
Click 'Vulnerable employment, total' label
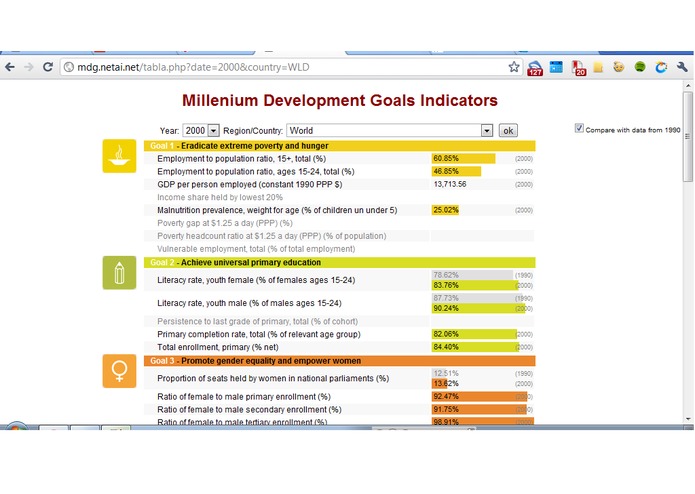coord(256,248)
